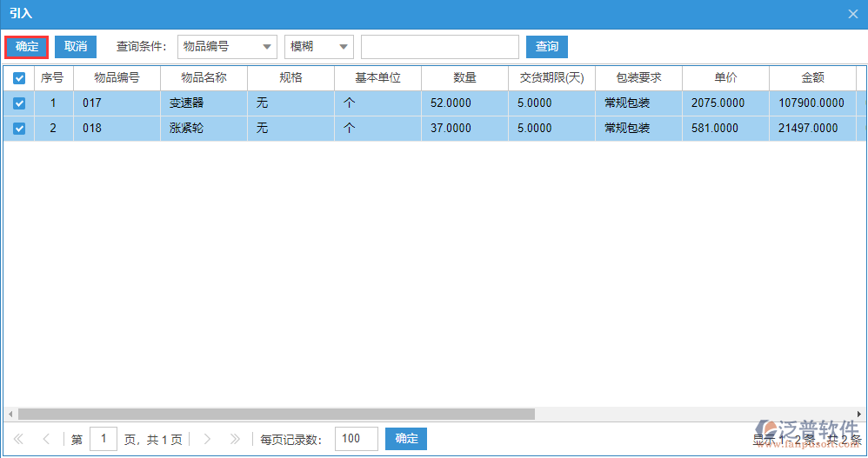The image size is (868, 458).
Task: Sort by 物品名称 column header
Action: click(x=204, y=78)
